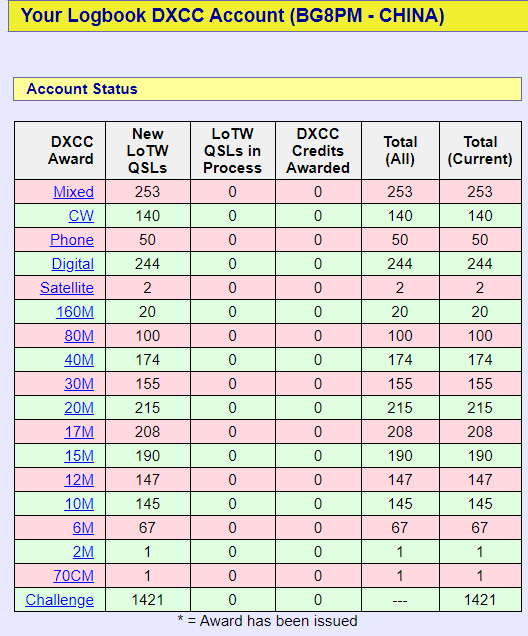
Task: Open the Phone award link
Action: [x=72, y=240]
